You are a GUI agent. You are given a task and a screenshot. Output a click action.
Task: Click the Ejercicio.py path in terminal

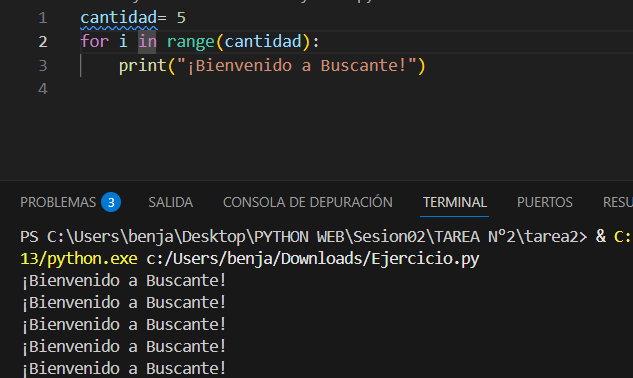(312, 259)
